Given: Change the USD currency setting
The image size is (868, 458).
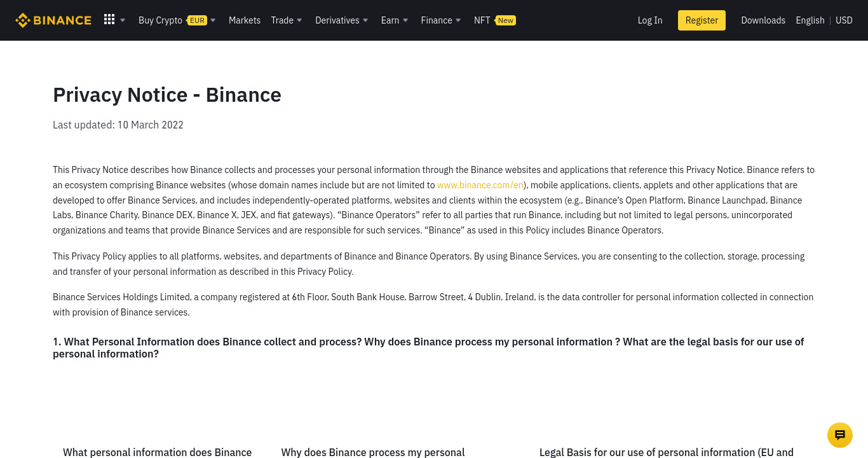Looking at the screenshot, I should 844,20.
